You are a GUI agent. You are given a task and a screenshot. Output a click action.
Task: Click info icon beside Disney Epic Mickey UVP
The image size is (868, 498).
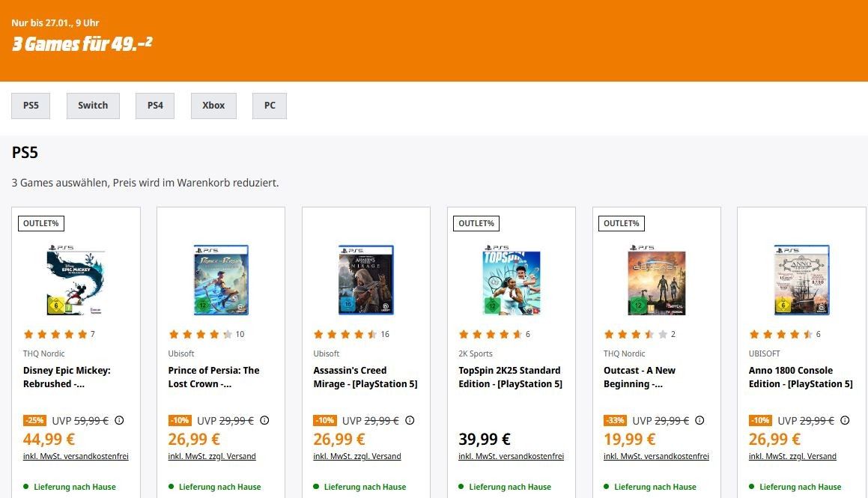tap(120, 421)
